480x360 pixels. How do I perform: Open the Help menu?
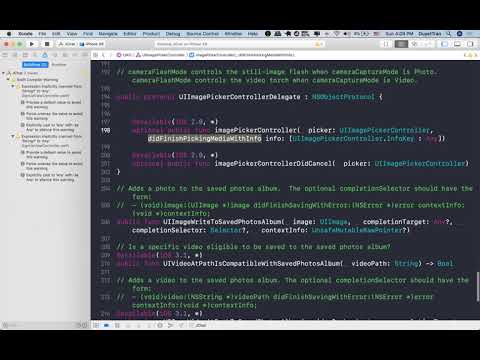[253, 34]
